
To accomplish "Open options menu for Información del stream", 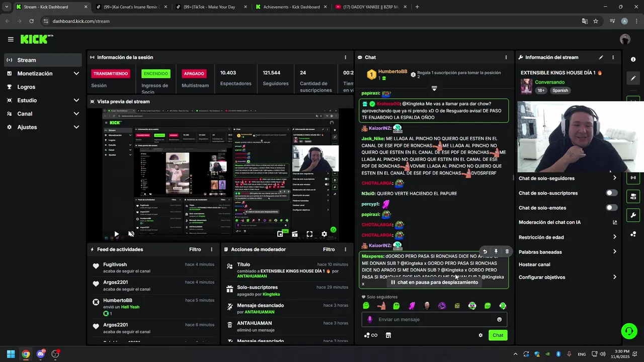I will 613,57.
